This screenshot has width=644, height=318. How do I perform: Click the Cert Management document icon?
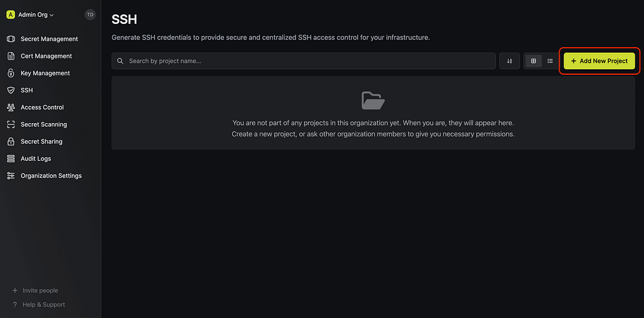coord(11,56)
